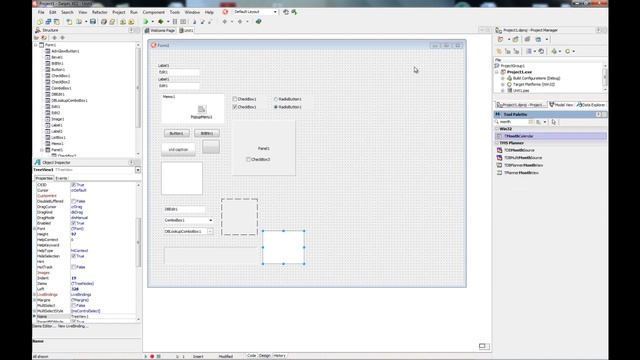Open the Refactor menu
640x360 pixels.
100,12
